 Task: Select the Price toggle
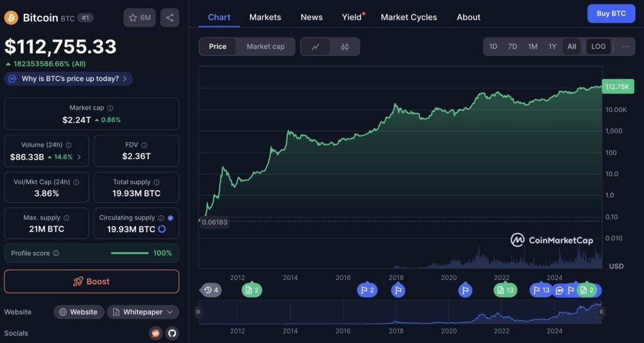[218, 47]
